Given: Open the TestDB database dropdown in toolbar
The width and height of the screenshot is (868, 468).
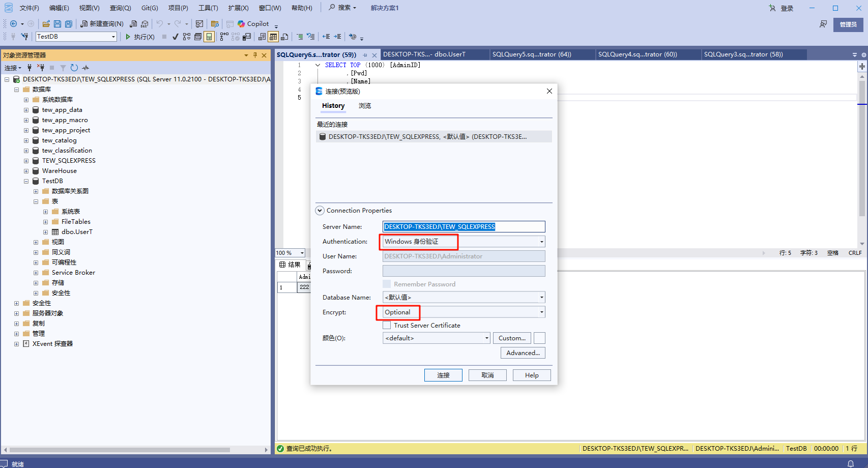Looking at the screenshot, I should click(113, 37).
